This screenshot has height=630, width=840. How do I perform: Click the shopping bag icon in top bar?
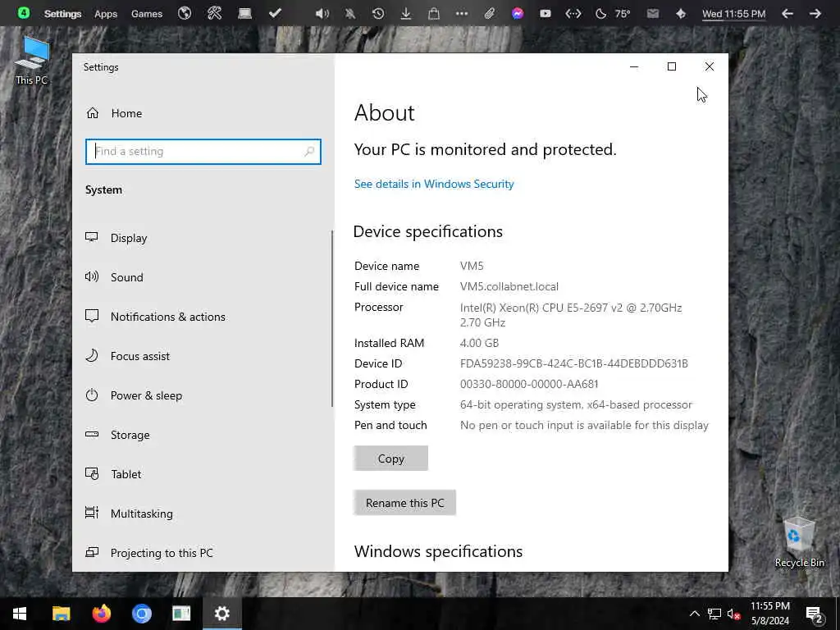pyautogui.click(x=434, y=13)
